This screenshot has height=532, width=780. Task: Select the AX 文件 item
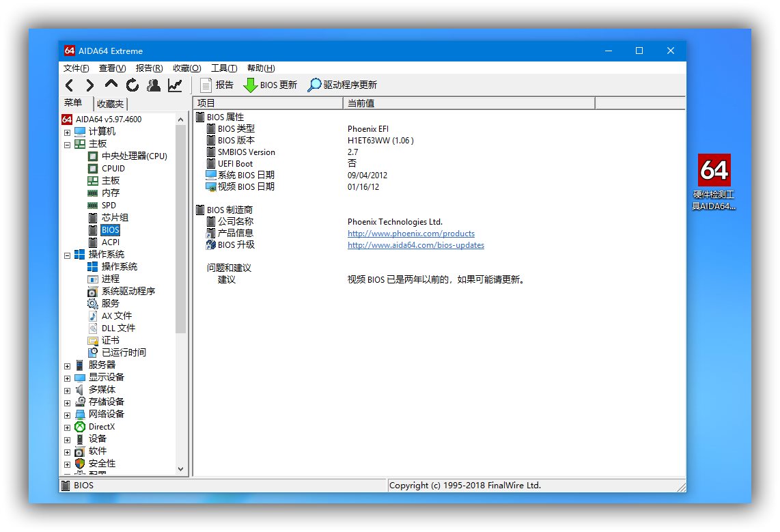point(116,316)
